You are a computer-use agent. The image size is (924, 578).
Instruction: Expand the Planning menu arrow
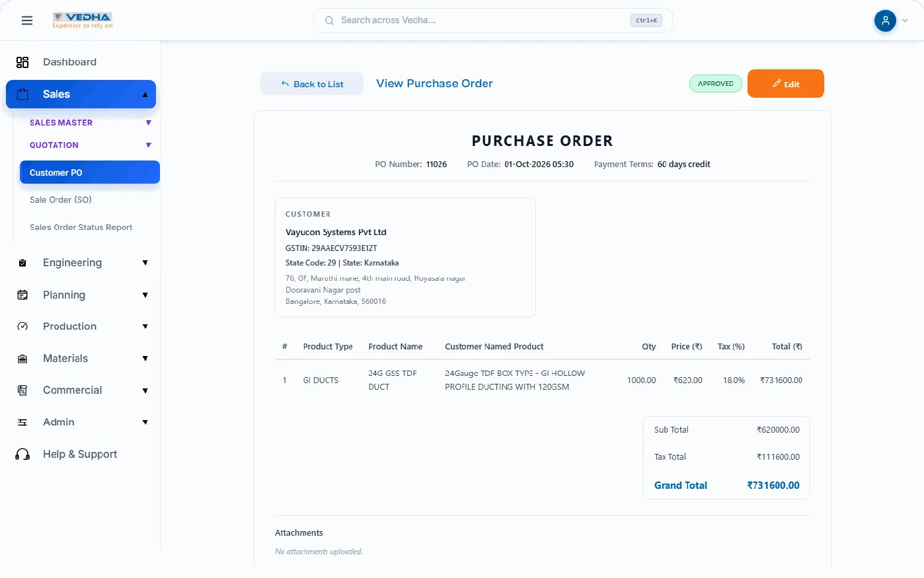pyautogui.click(x=145, y=295)
